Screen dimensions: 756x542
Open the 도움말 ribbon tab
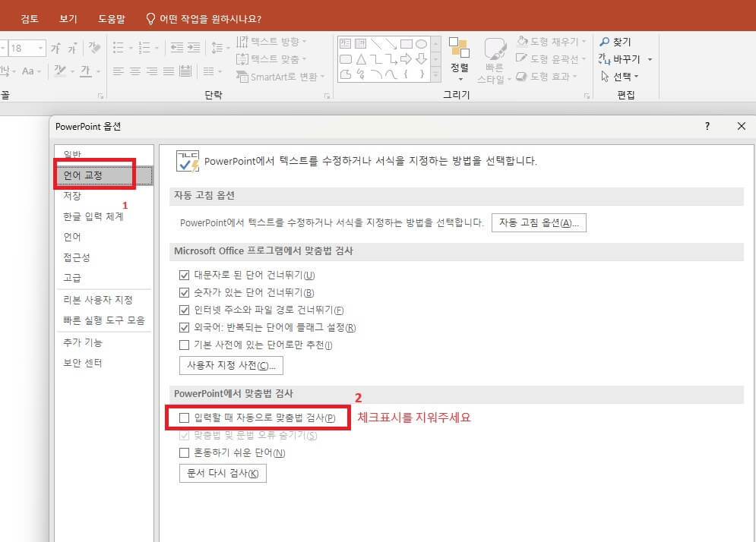pyautogui.click(x=112, y=19)
